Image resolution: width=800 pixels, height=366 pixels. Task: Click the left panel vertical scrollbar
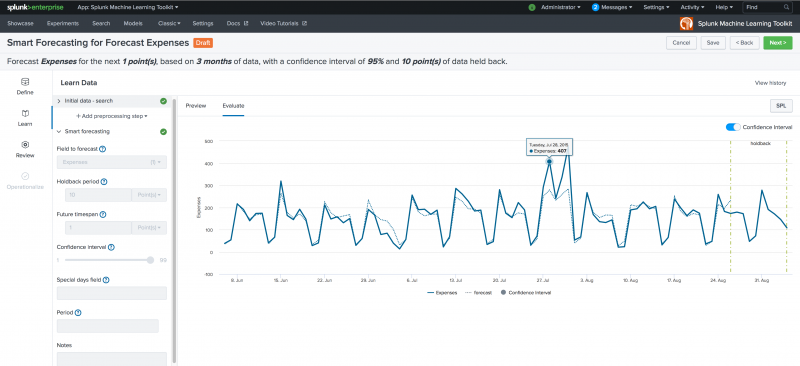[x=174, y=230]
